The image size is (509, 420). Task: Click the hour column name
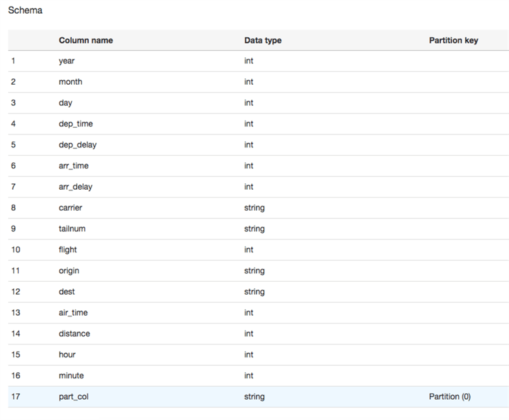[67, 354]
